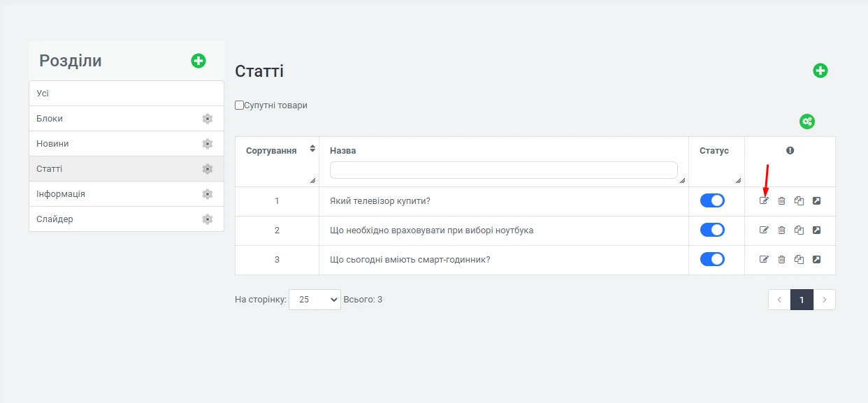Toggle status of 'Який телевізор купити?' article

point(712,201)
